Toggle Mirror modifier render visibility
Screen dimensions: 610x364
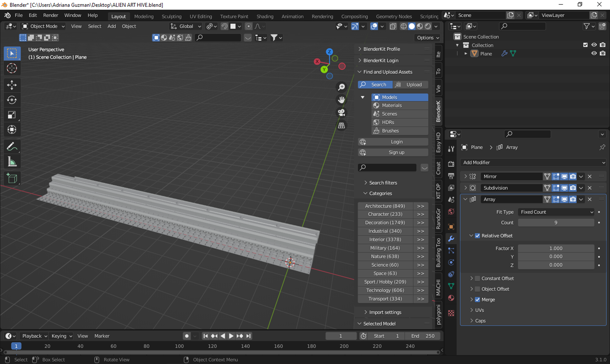[x=573, y=176]
